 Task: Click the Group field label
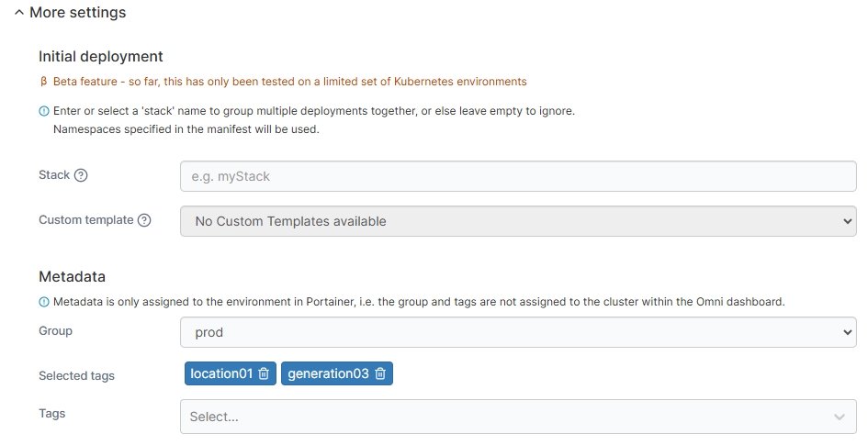55,331
